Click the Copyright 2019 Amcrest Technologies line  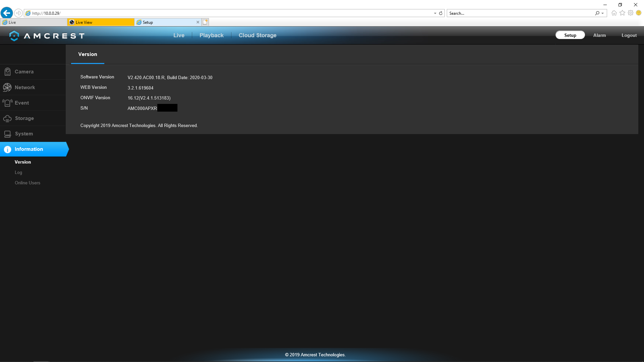pyautogui.click(x=139, y=125)
